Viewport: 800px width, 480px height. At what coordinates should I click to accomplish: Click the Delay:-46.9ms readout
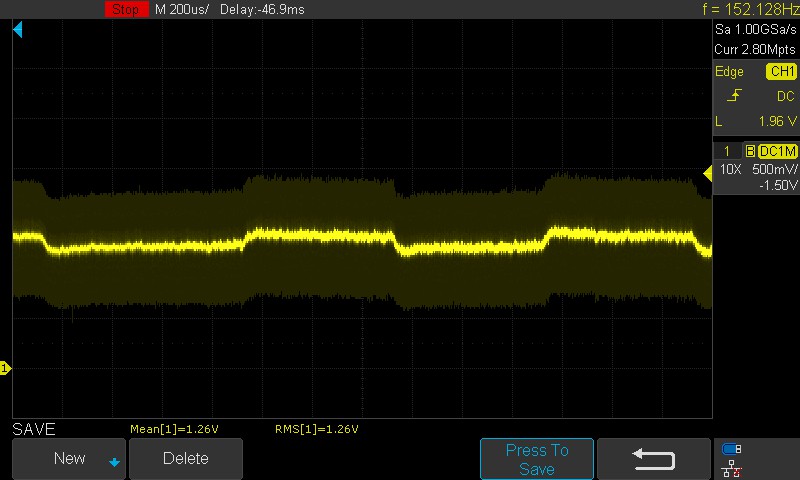tap(262, 9)
